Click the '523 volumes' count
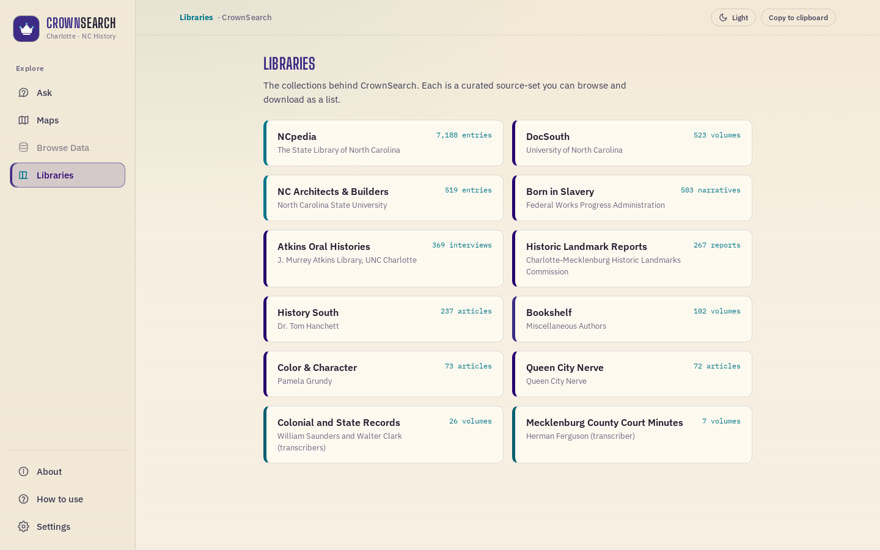880x550 pixels. click(717, 135)
